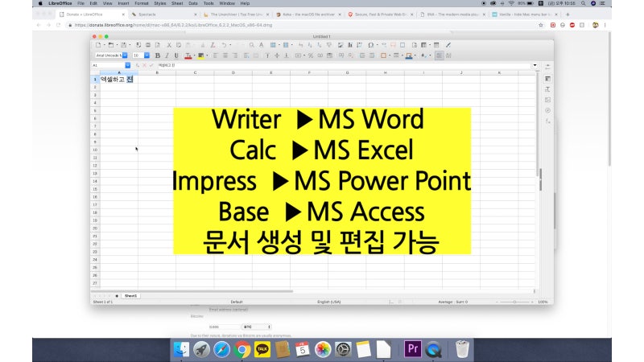Viewport: 644px width, 362px height.
Task: Open the Format menu
Action: tap(142, 3)
